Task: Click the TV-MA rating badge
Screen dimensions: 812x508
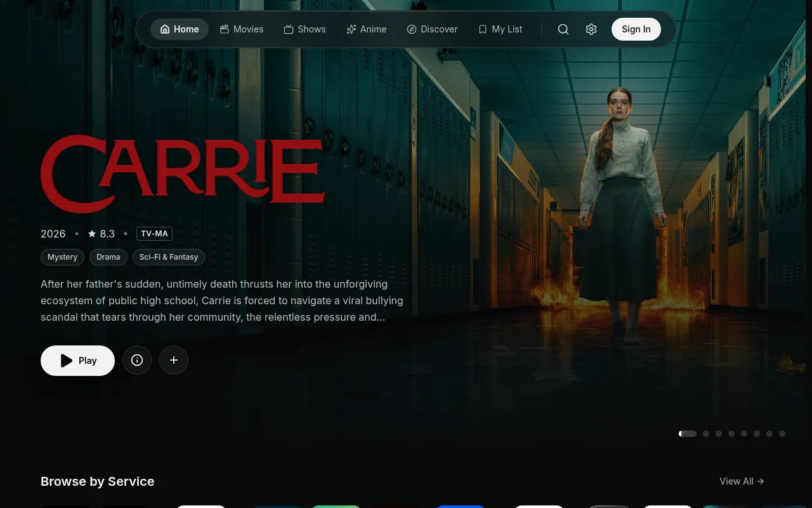Action: pos(154,234)
